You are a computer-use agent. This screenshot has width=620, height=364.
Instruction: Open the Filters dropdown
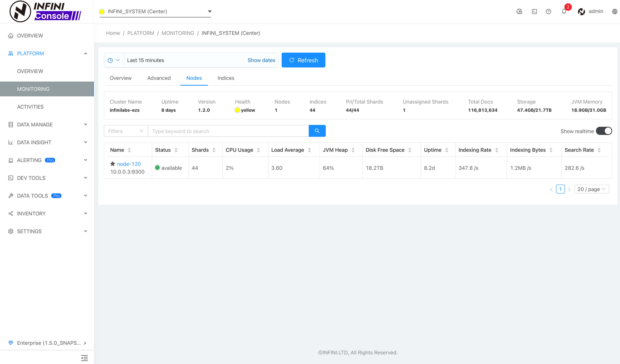pos(126,131)
